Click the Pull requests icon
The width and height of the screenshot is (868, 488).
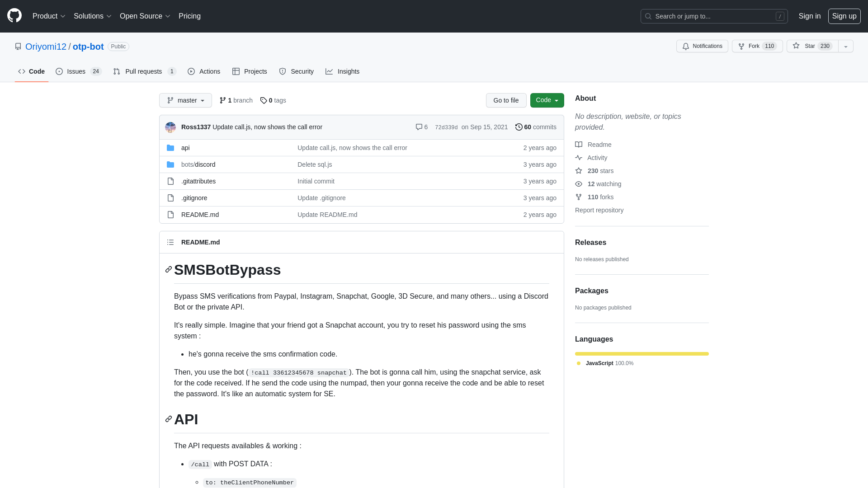point(116,71)
